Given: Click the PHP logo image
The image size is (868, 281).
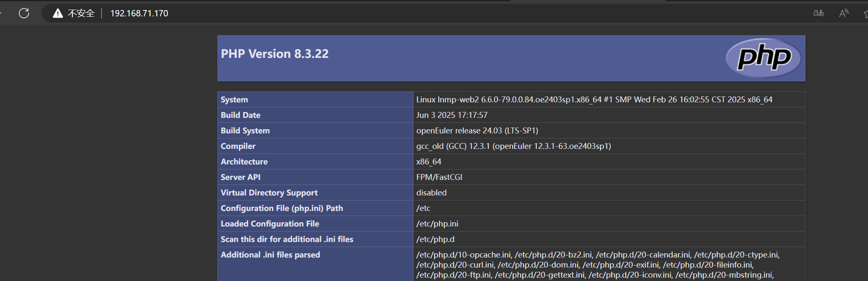Looking at the screenshot, I should (x=763, y=58).
